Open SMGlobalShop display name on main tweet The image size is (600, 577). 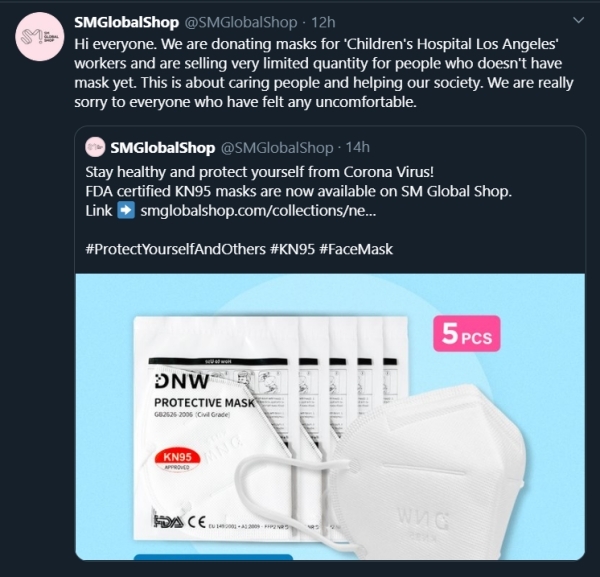[x=126, y=22]
